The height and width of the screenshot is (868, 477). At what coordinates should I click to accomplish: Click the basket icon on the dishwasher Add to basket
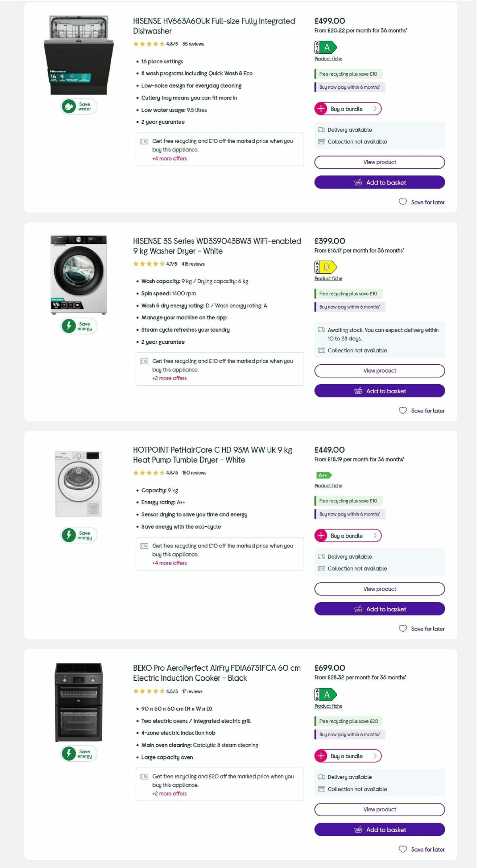click(x=358, y=182)
